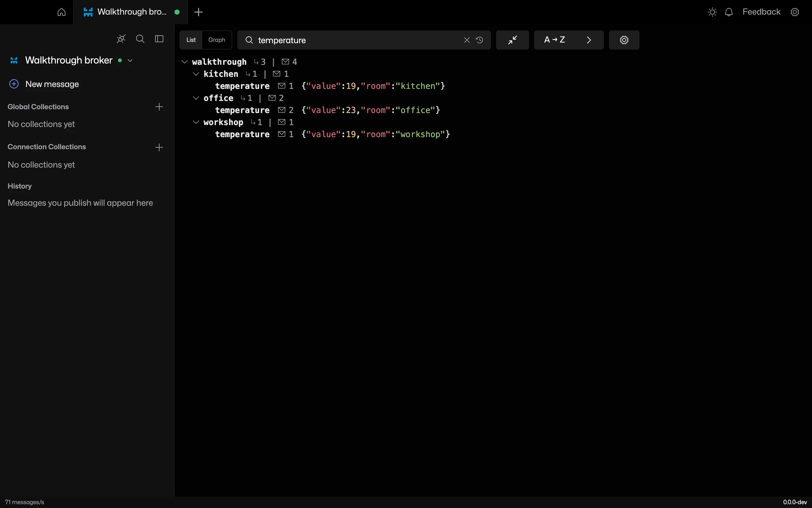Change the A→Z sort order
812x508 pixels.
point(554,40)
